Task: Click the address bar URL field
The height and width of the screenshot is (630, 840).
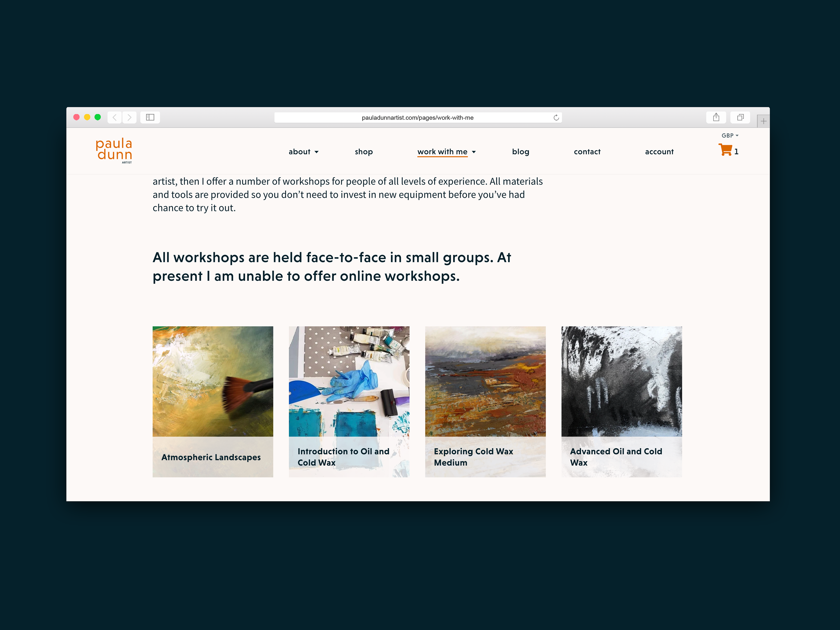Action: (418, 118)
